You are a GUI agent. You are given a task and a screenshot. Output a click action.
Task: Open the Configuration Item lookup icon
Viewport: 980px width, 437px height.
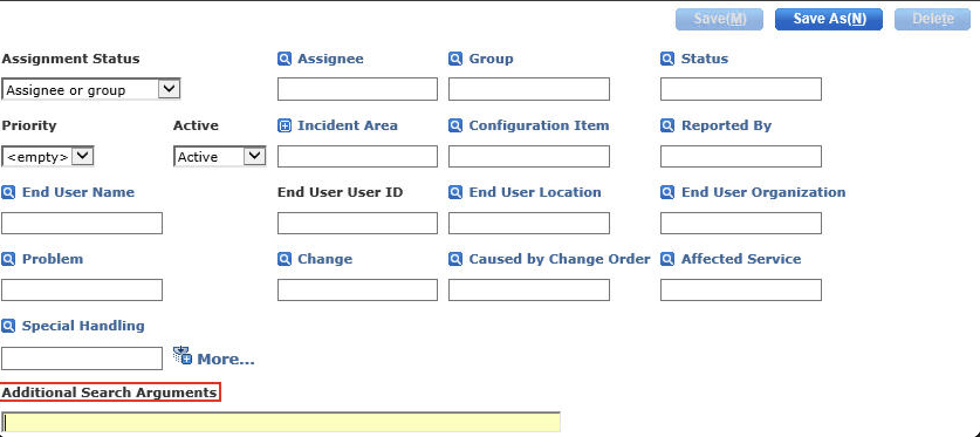tap(455, 125)
